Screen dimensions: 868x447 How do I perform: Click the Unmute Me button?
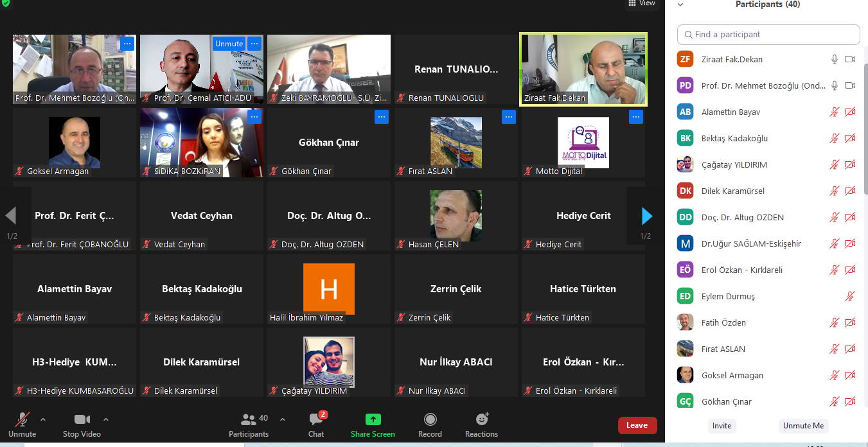click(x=802, y=426)
